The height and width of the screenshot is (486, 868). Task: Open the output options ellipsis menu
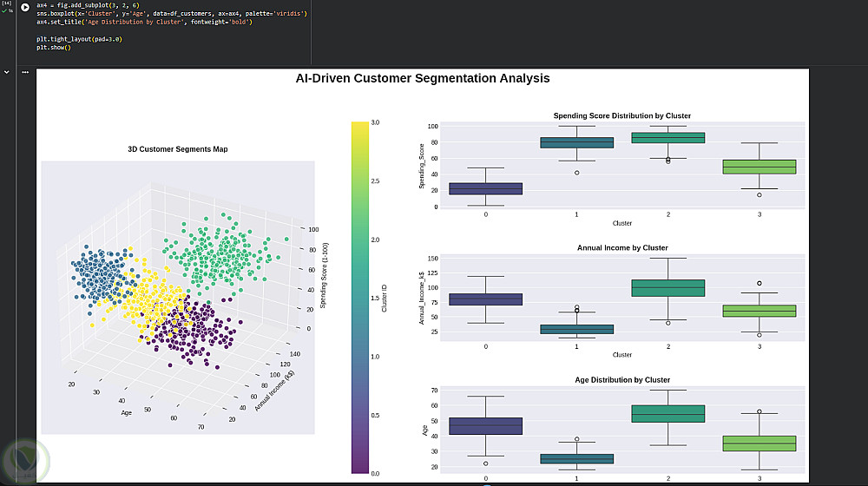click(25, 72)
